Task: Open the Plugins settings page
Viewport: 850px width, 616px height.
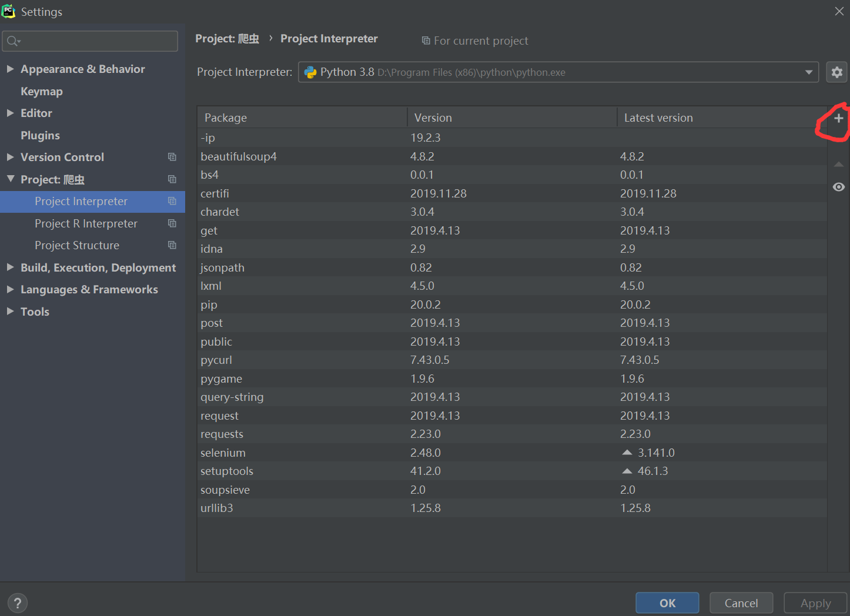Action: 40,135
